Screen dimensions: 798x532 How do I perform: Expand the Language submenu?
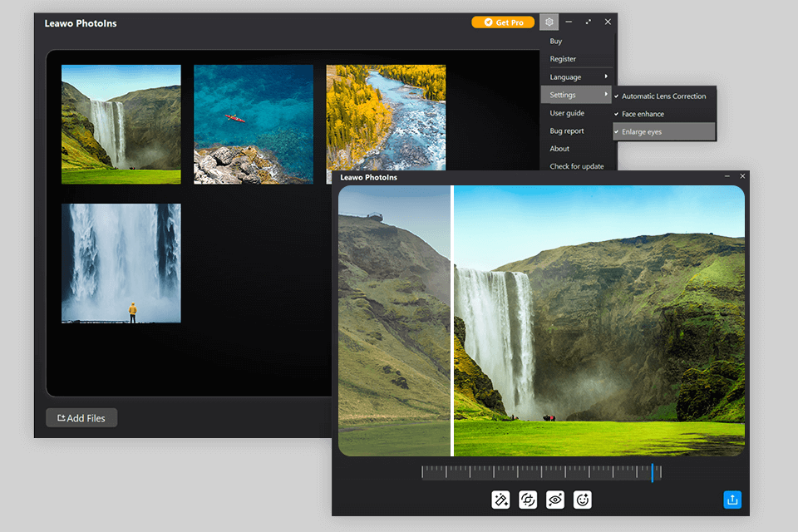click(x=565, y=76)
